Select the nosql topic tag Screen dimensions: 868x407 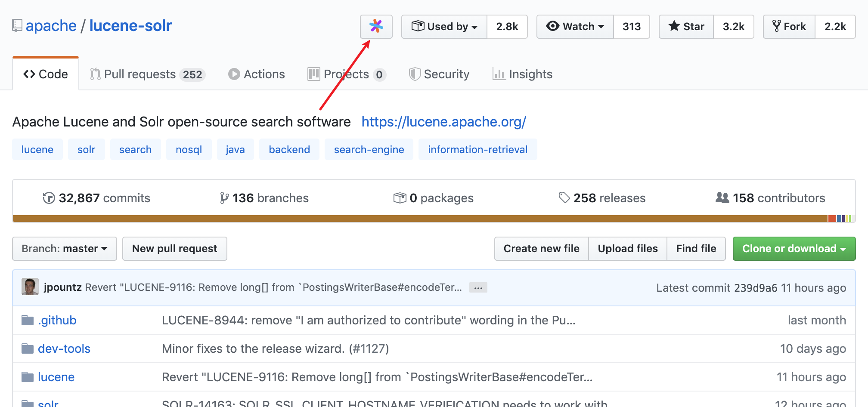click(189, 149)
